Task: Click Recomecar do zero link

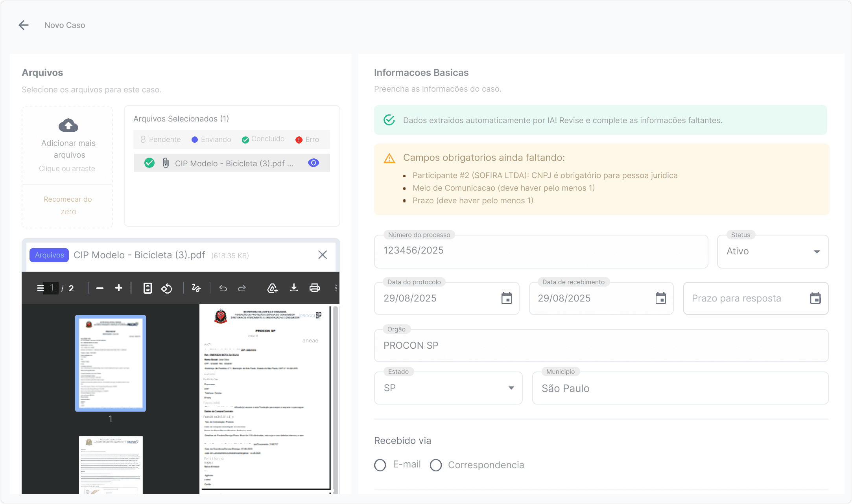Action: (x=68, y=205)
